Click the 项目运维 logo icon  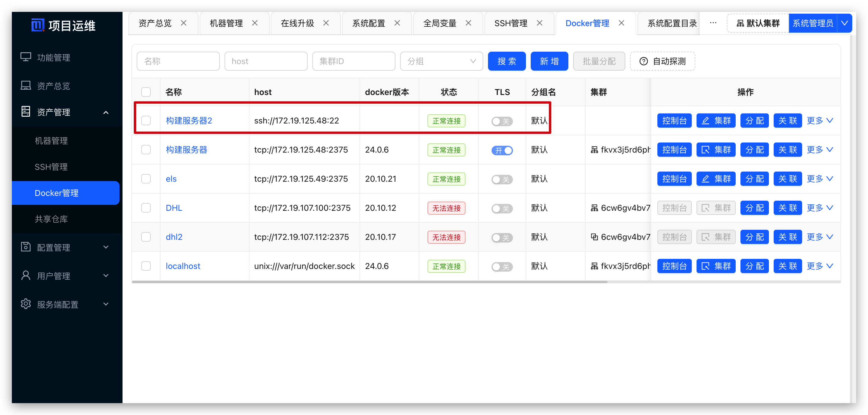(x=37, y=25)
